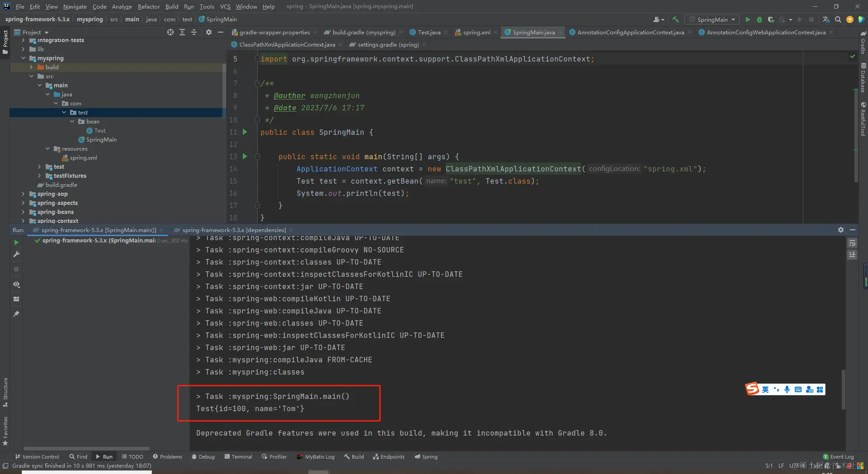Expand the testFixtures folder
The height and width of the screenshot is (474, 868).
[x=39, y=176]
